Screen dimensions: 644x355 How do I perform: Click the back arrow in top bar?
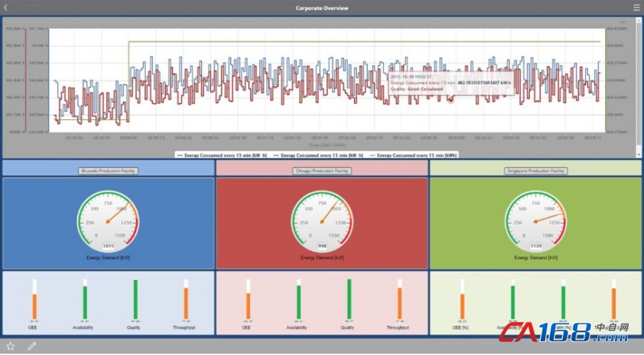click(x=7, y=8)
